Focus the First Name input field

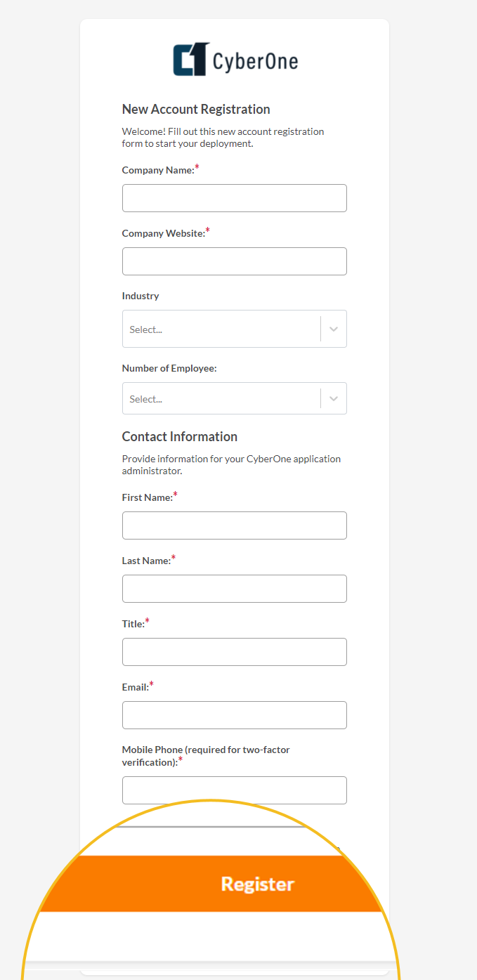(x=235, y=525)
